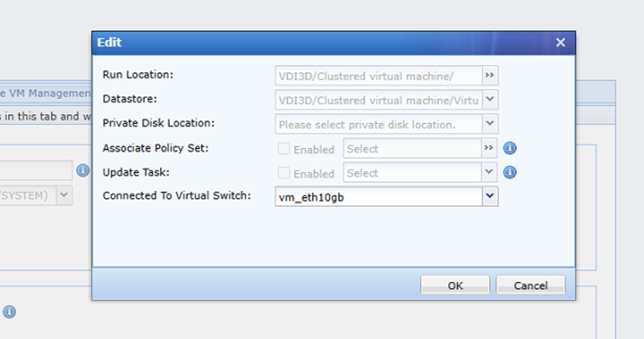Open the Private Disk Location dropdown arrow
Image resolution: width=644 pixels, height=339 pixels.
[490, 124]
